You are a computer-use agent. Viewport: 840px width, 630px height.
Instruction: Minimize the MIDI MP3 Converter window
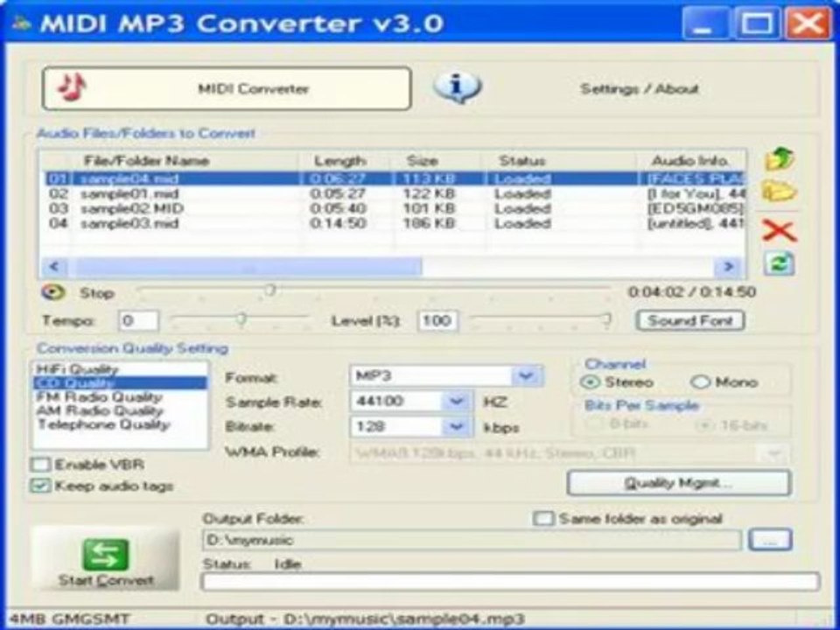click(705, 24)
